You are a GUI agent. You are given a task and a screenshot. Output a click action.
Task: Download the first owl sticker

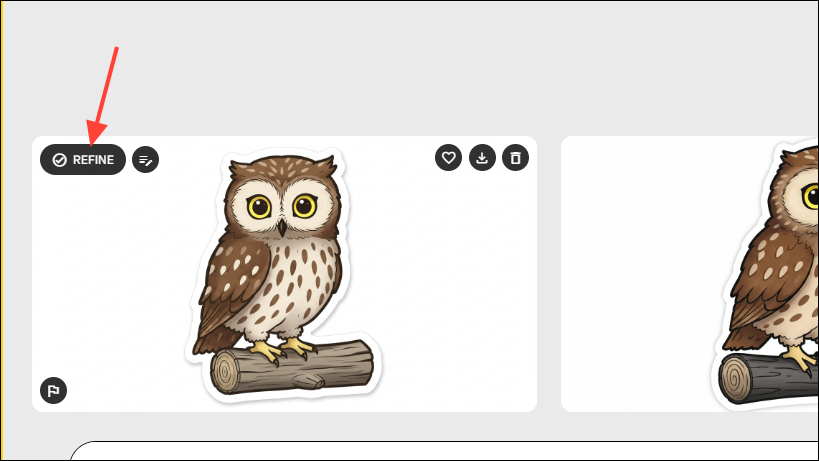pos(482,158)
